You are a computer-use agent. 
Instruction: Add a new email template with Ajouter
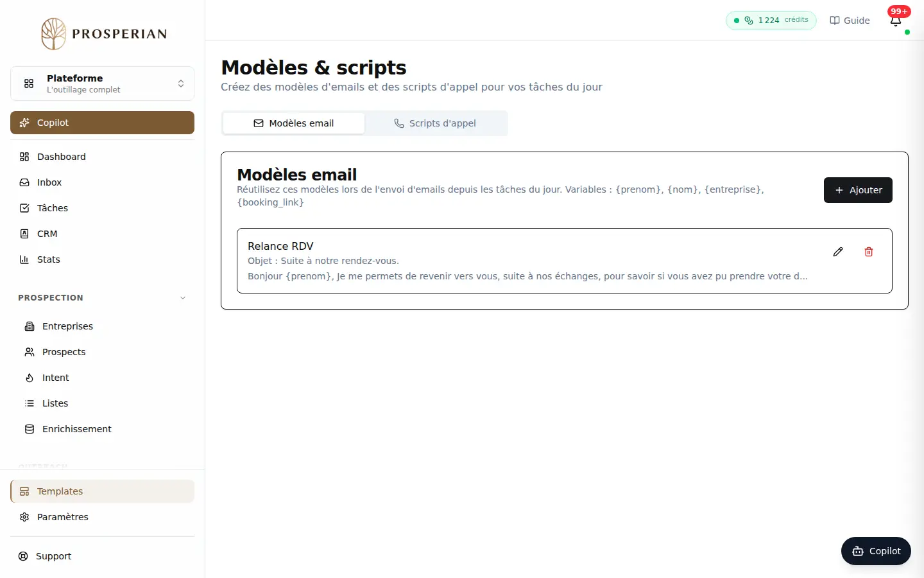click(x=858, y=190)
